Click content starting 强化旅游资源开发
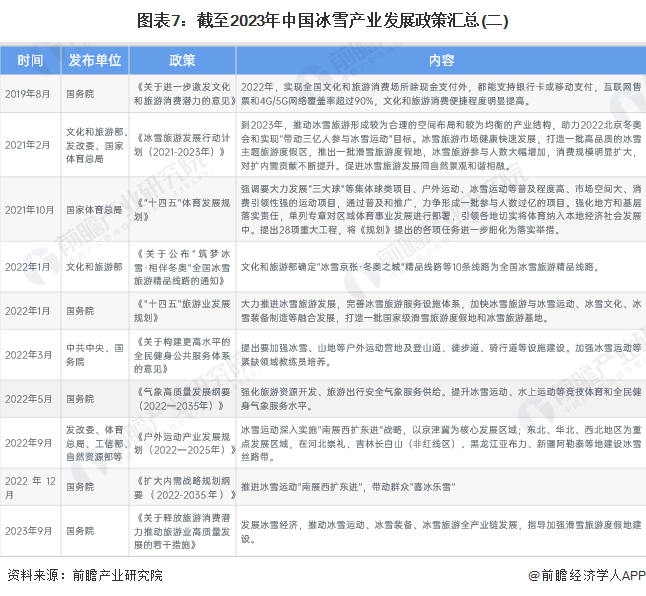Viewport: 646px width, 596px height. pyautogui.click(x=441, y=399)
